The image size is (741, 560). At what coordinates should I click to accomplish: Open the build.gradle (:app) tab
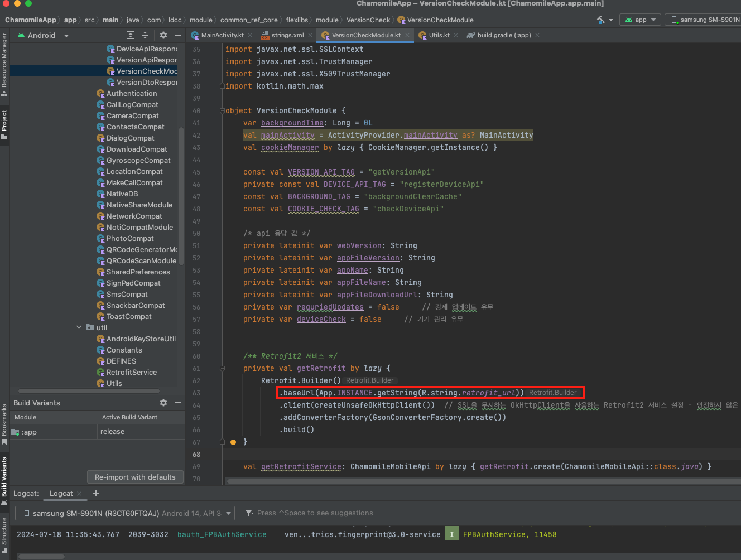tap(503, 35)
